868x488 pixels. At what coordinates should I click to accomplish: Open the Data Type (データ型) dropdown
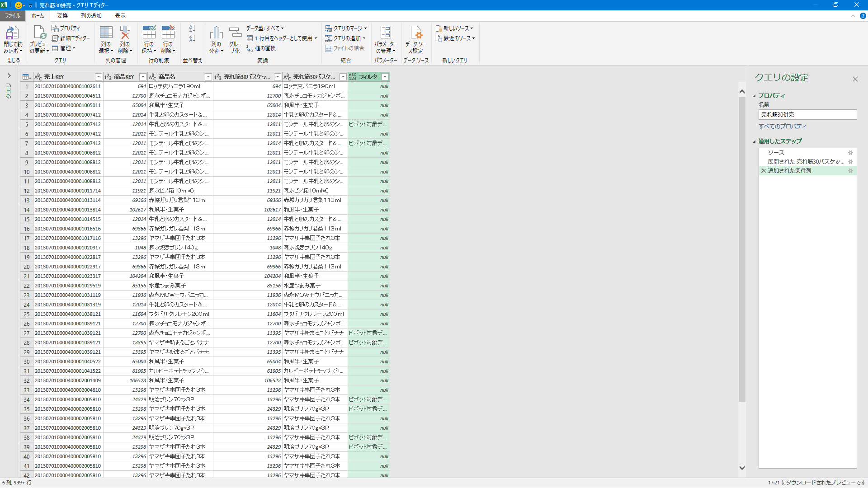point(265,28)
